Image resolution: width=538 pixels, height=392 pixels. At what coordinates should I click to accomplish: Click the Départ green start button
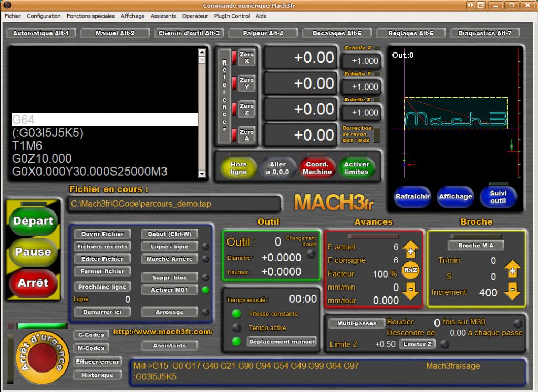pos(33,221)
